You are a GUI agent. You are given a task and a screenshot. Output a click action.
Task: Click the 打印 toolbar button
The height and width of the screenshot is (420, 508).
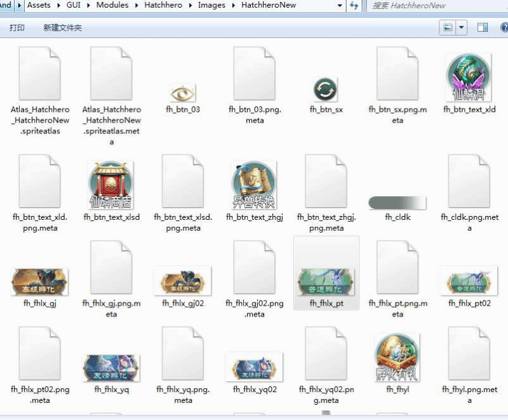tap(17, 28)
